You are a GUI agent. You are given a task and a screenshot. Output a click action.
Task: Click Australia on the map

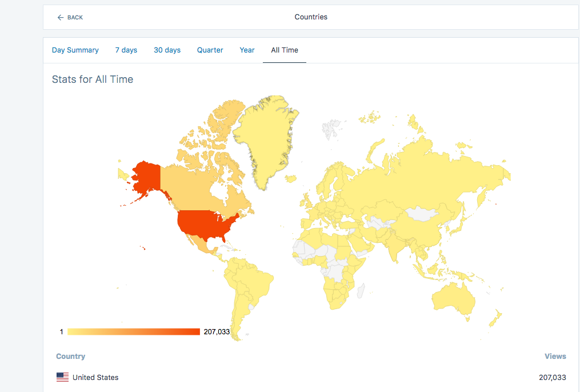[453, 299]
